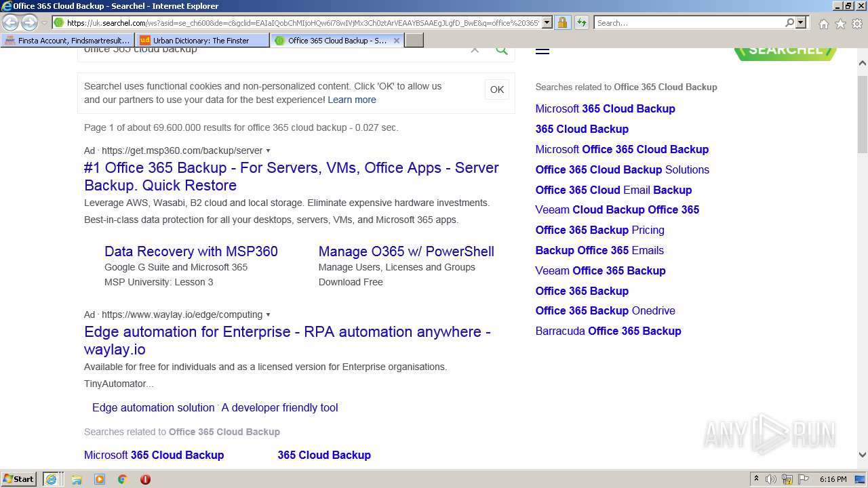
Task: Launch the media player taskbar icon
Action: pos(100,479)
